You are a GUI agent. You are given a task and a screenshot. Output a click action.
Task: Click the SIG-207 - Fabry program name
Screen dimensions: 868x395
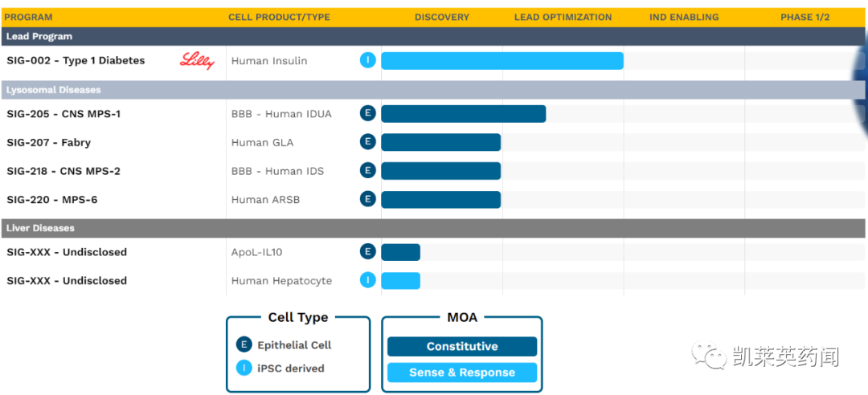[49, 142]
